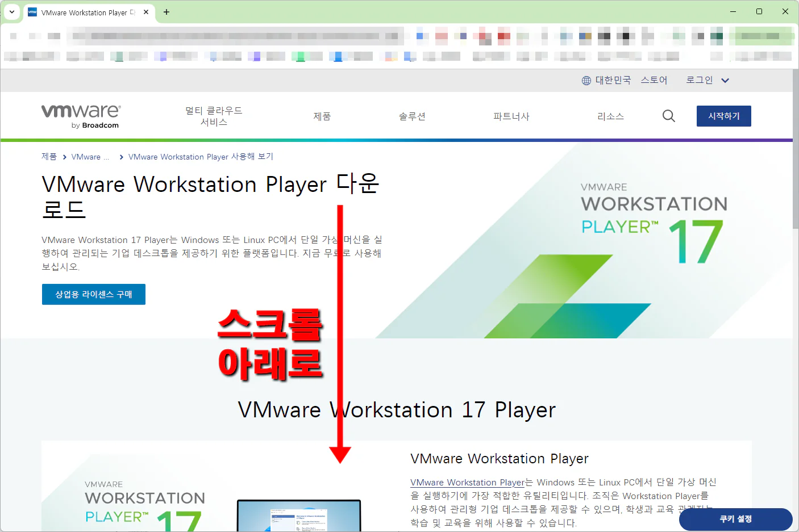
Task: Expand the 멀티 클라우드 서비스 navigation menu
Action: tap(214, 116)
